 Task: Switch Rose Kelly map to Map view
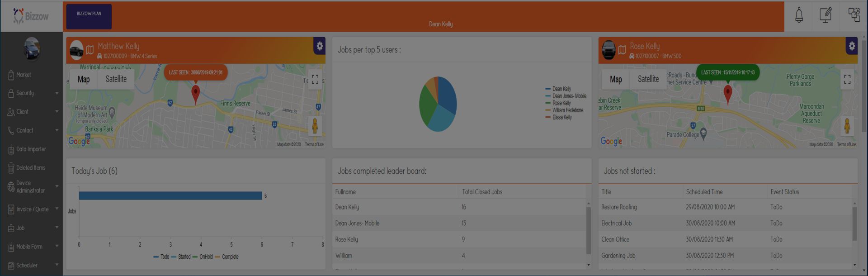coord(616,79)
